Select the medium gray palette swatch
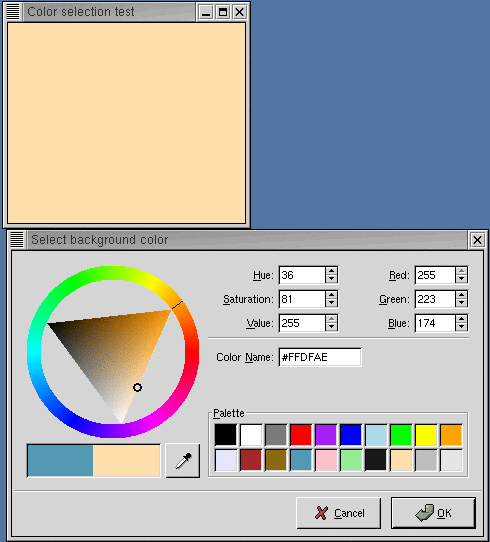Image resolution: width=490 pixels, height=542 pixels. tap(276, 435)
